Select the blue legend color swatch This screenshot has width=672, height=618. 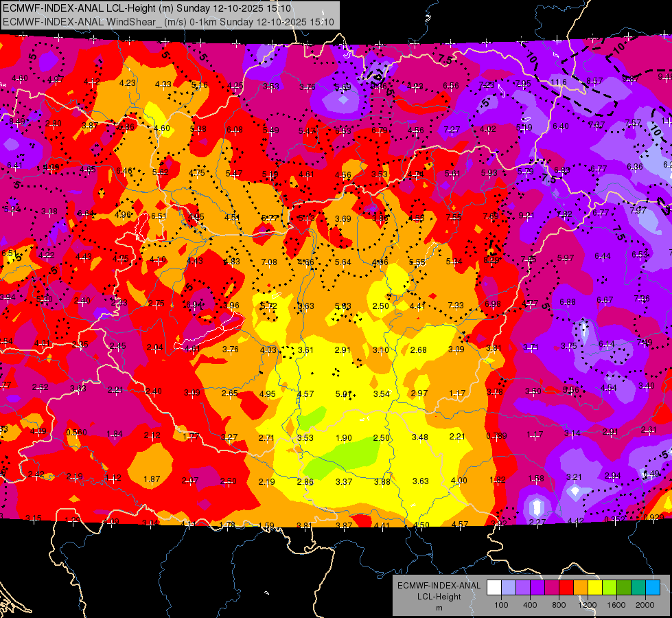(653, 588)
